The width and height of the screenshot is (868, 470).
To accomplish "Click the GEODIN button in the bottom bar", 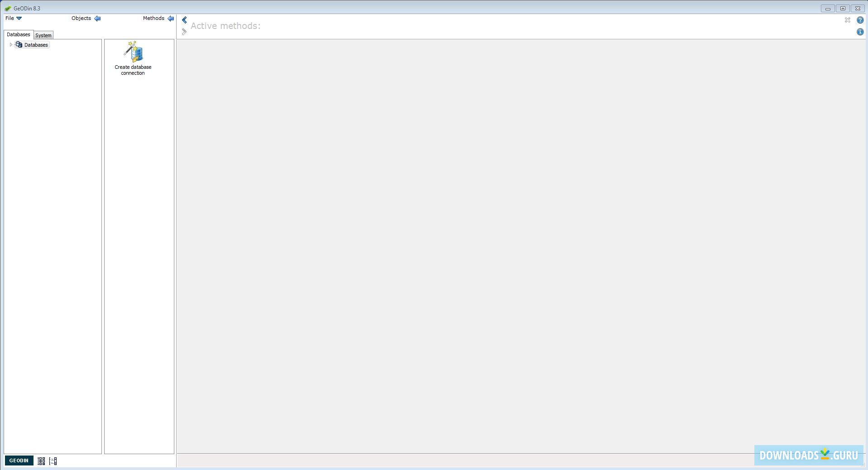I will coord(19,460).
